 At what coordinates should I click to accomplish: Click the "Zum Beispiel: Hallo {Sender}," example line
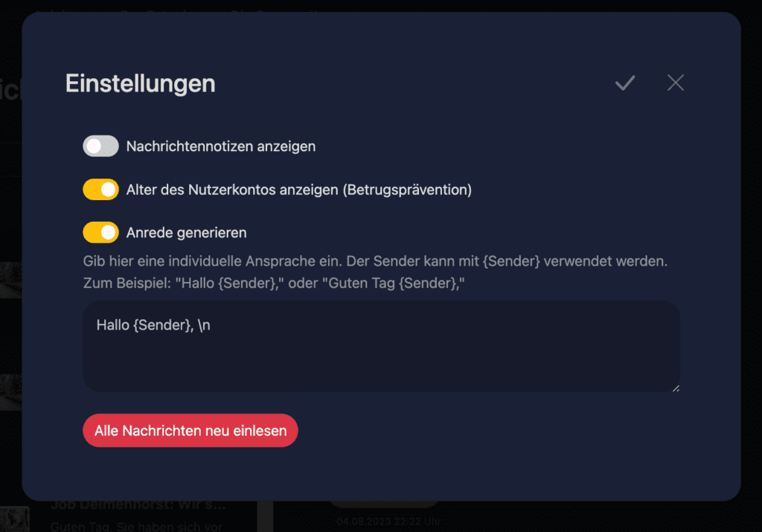274,283
